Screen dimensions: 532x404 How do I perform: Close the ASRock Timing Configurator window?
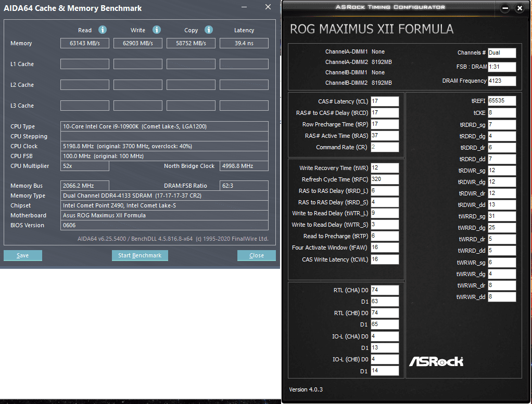(x=520, y=8)
